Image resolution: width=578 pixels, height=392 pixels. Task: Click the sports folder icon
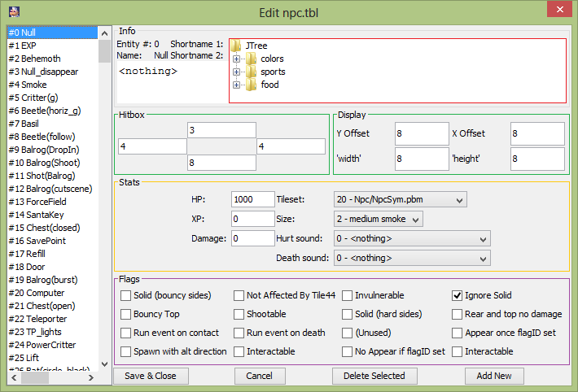click(251, 72)
